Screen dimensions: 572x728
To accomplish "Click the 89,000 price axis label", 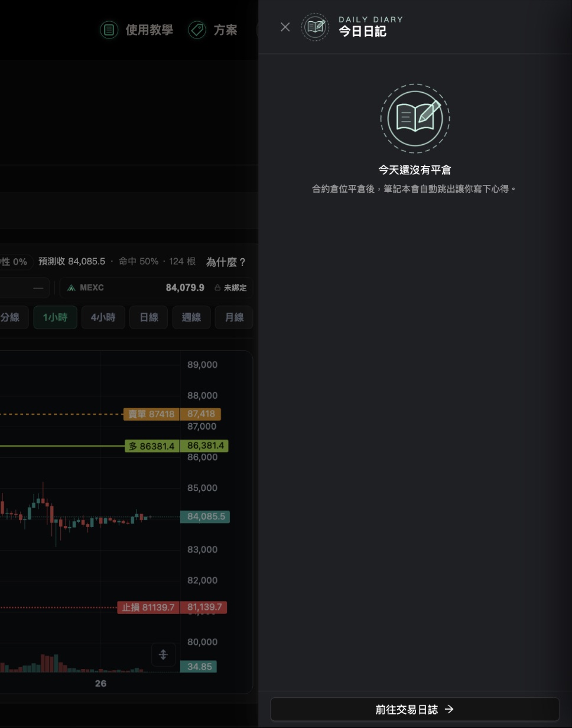I will 203,365.
